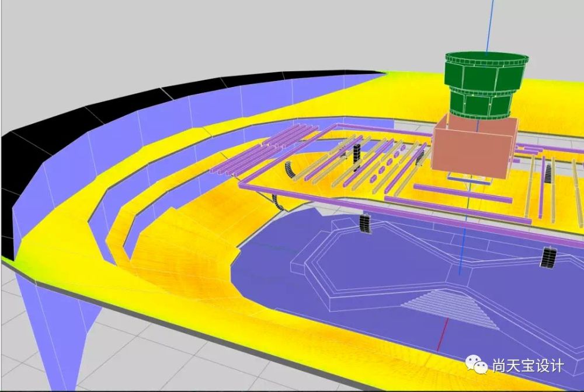
Task: Pick the red axis line near the stage
Action: click(443, 334)
